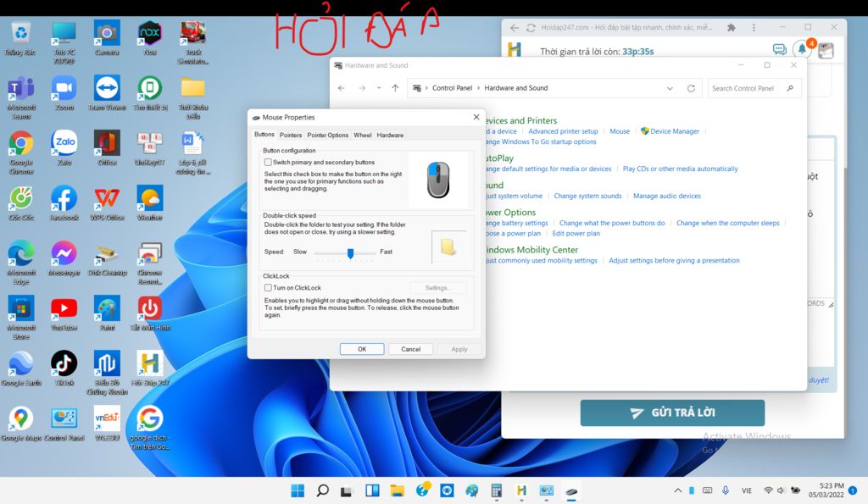Viewport: 868px width, 504px height.
Task: Open the user avatar on Hoidap247 page
Action: (x=826, y=50)
